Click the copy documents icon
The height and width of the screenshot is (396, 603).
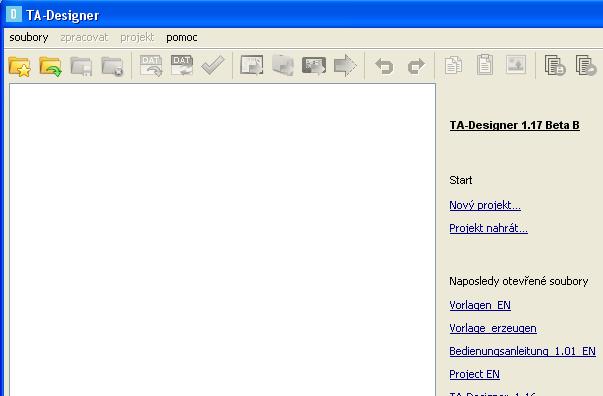tap(454, 65)
